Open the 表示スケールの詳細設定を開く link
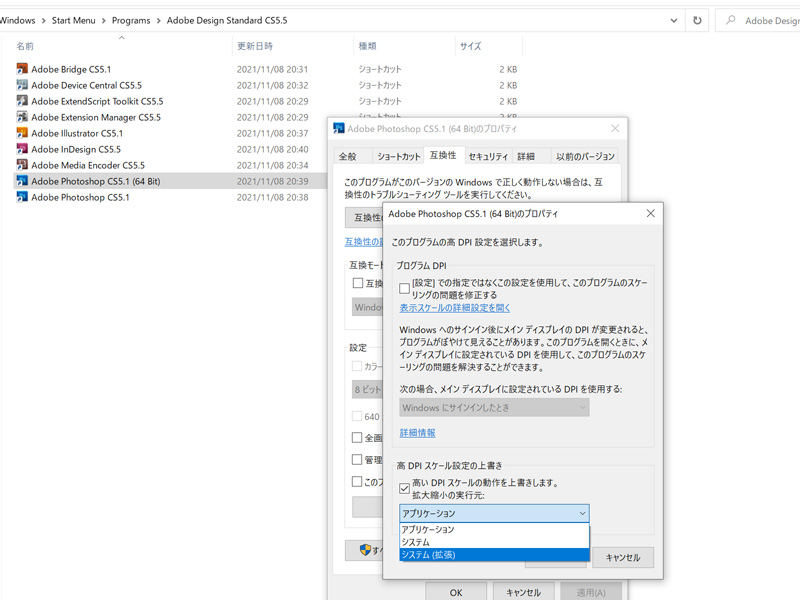800x600 pixels. click(x=455, y=308)
